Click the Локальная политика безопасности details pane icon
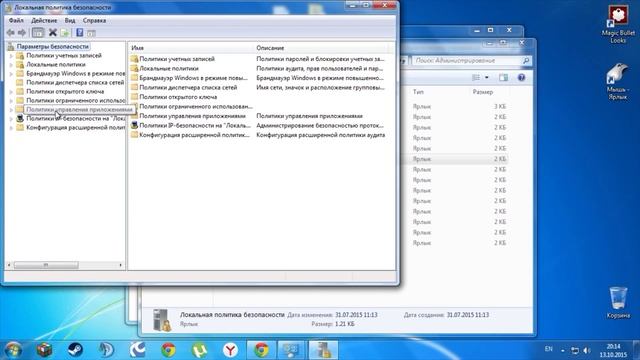Image resolution: width=640 pixels, height=360 pixels. [x=162, y=320]
